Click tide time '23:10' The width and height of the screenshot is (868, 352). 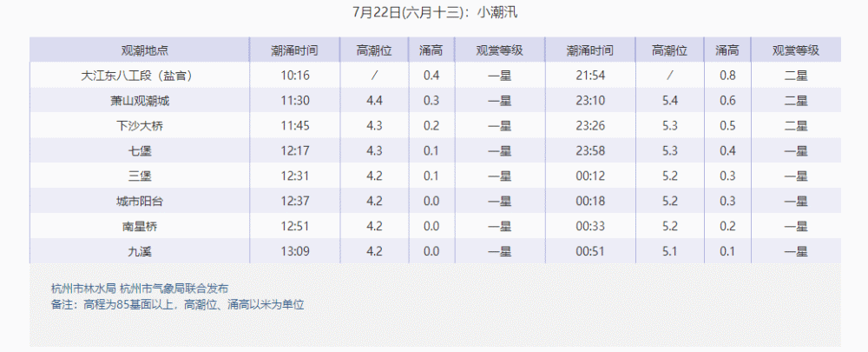click(x=590, y=101)
